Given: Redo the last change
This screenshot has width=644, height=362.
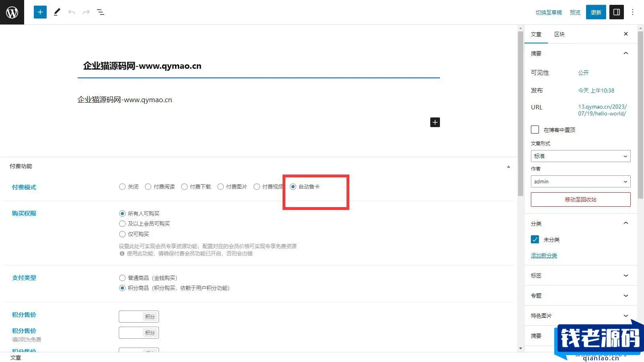Looking at the screenshot, I should (86, 12).
